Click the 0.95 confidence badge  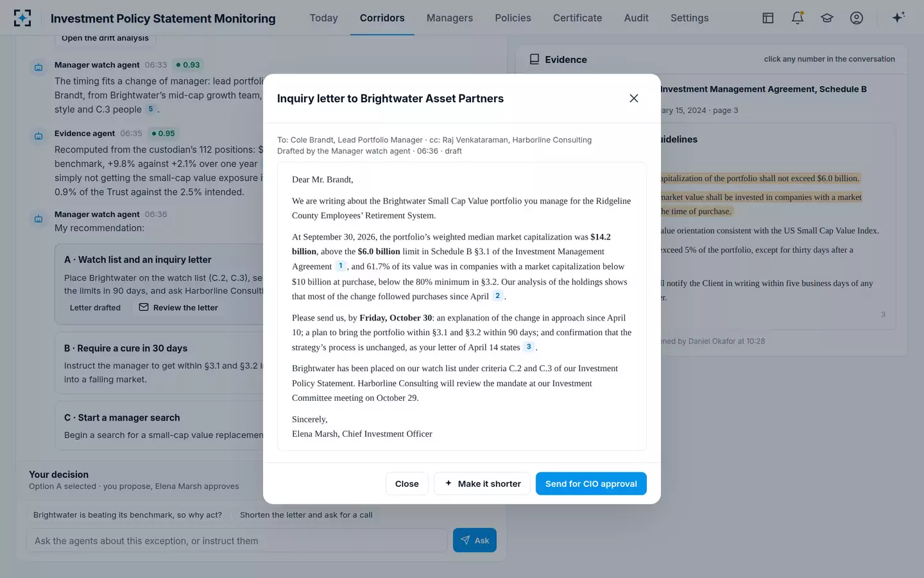click(x=163, y=134)
